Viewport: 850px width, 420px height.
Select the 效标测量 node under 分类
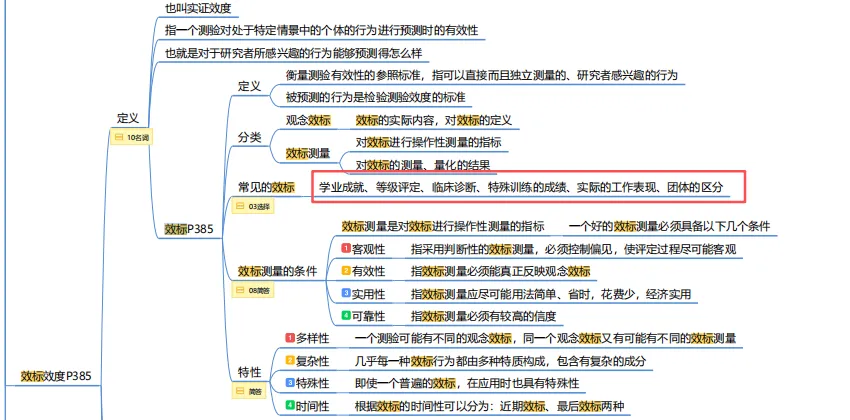click(308, 154)
